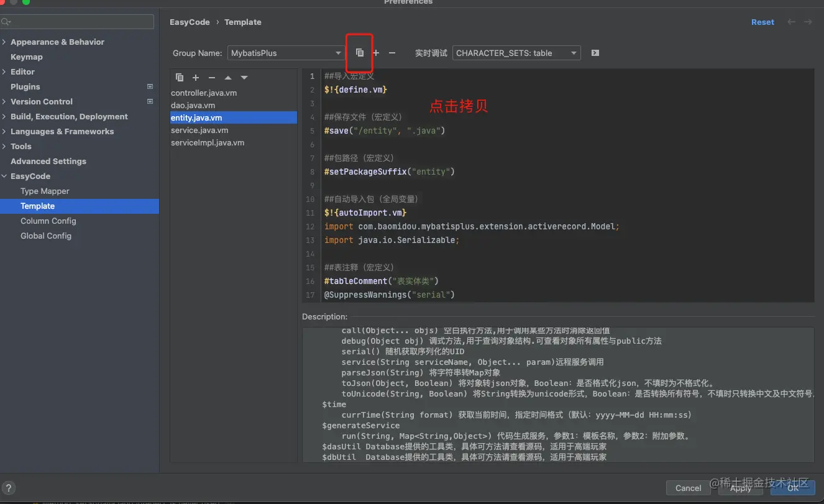
Task: Click the Reset link
Action: pyautogui.click(x=762, y=22)
